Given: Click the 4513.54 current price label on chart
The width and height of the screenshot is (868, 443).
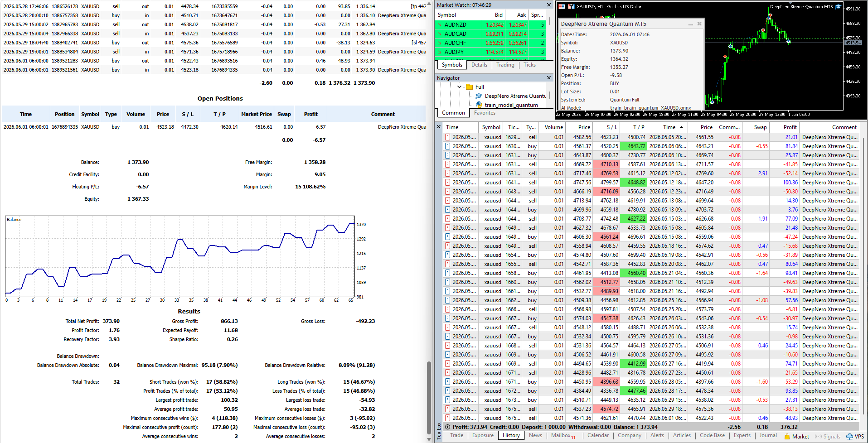Looking at the screenshot, I should (x=853, y=43).
